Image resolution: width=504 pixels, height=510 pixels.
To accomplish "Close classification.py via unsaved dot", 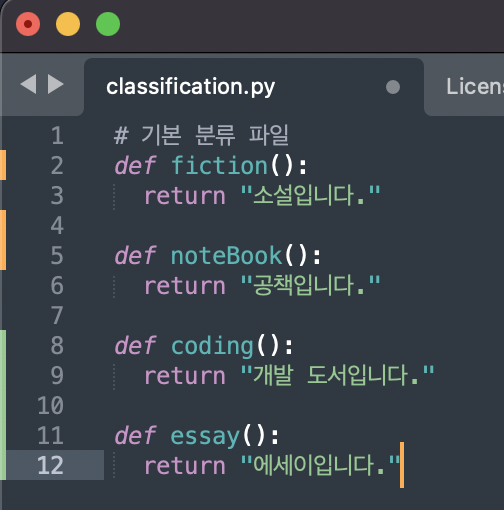I will [x=393, y=87].
